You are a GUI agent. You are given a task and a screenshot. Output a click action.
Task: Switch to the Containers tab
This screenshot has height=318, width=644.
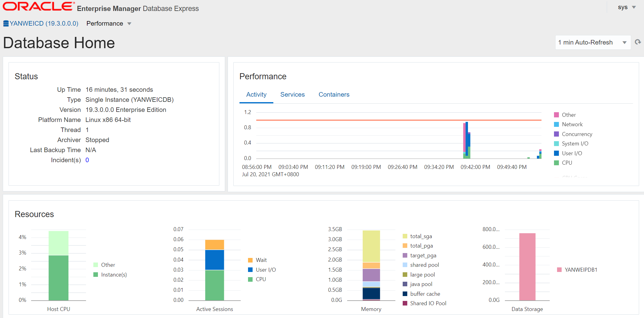tap(334, 95)
